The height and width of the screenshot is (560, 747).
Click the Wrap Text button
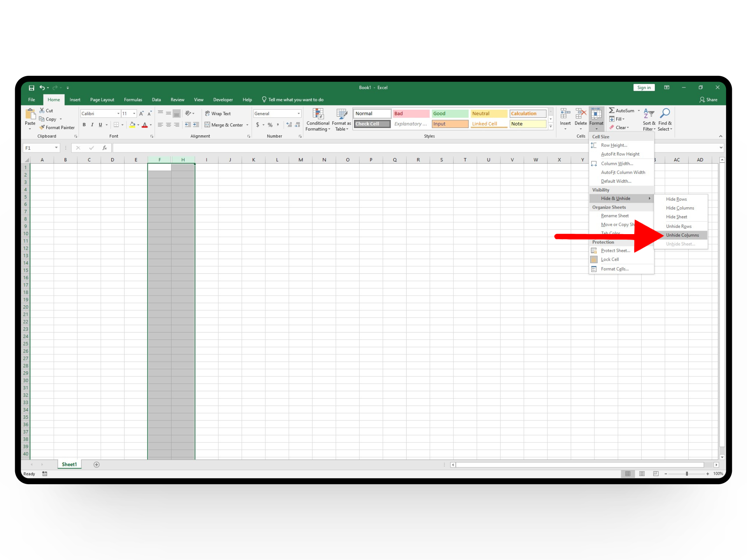coord(218,114)
